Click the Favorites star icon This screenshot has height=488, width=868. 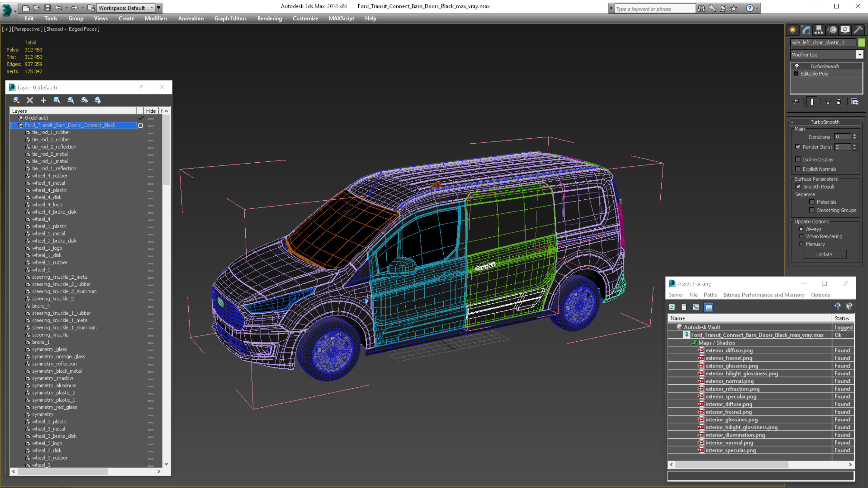click(734, 8)
